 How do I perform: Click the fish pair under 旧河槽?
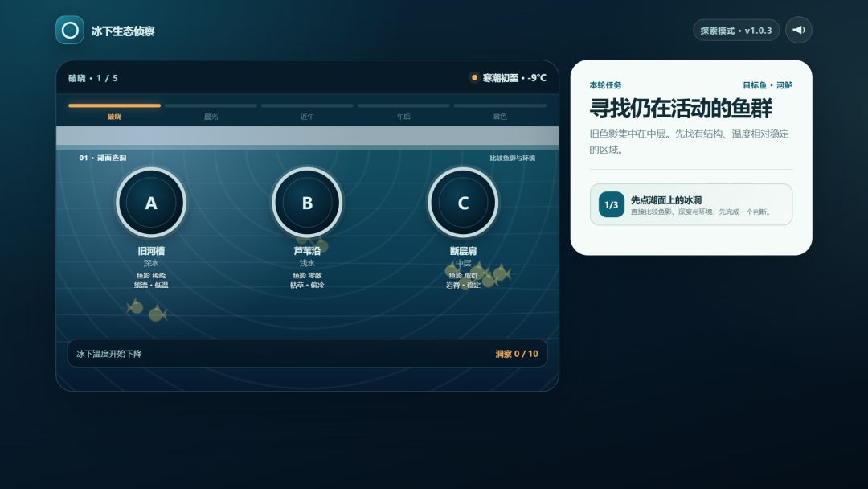pos(147,310)
